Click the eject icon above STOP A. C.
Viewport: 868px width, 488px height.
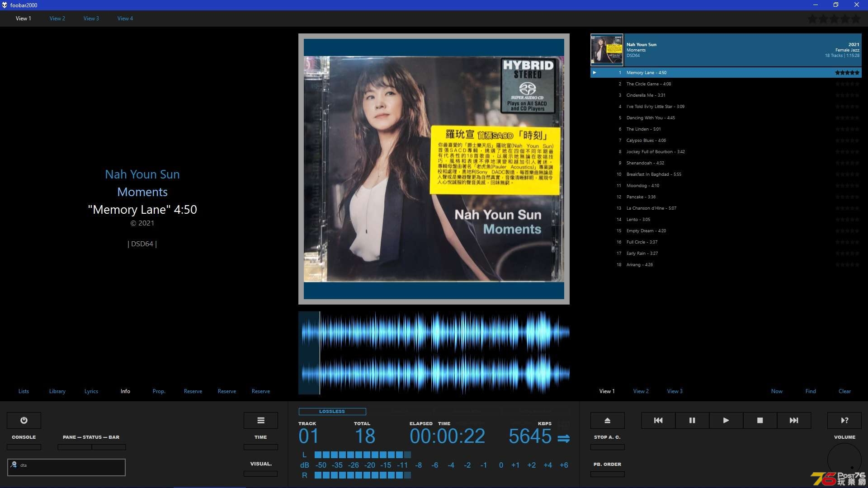[x=608, y=420]
